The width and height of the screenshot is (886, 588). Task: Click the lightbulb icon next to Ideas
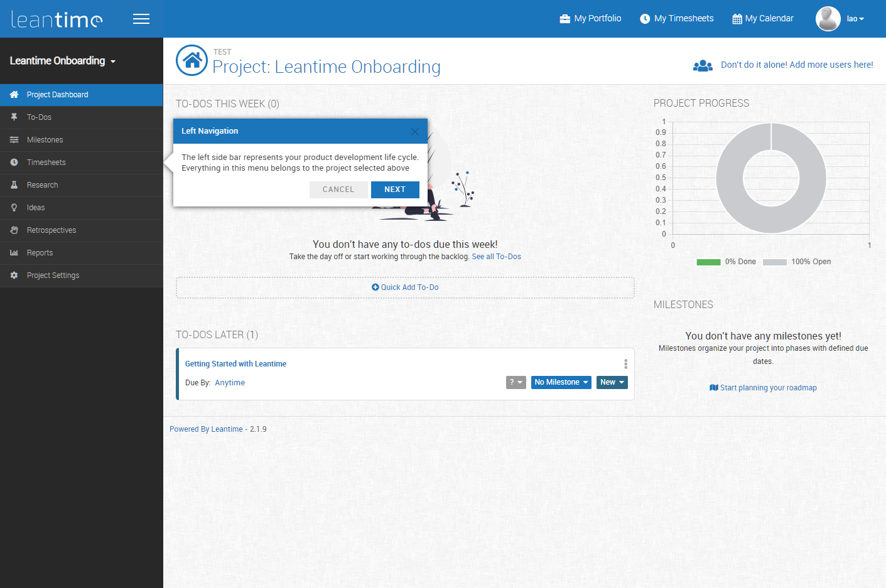click(x=14, y=208)
